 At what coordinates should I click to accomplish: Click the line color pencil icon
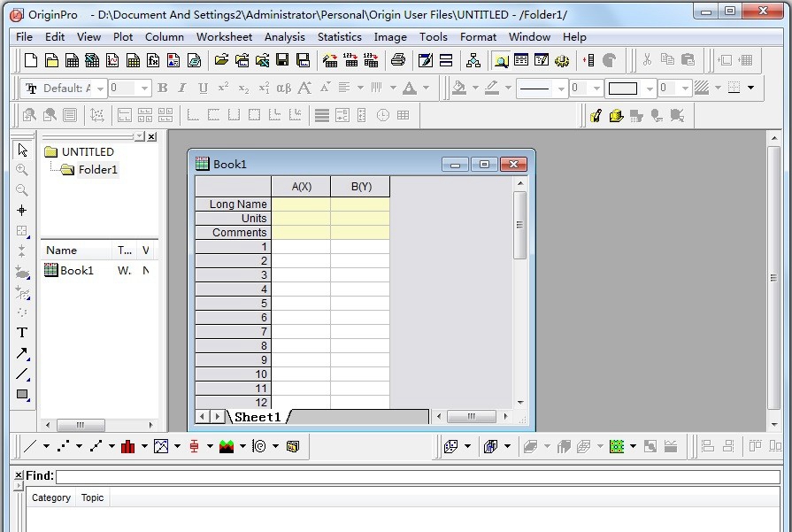491,88
